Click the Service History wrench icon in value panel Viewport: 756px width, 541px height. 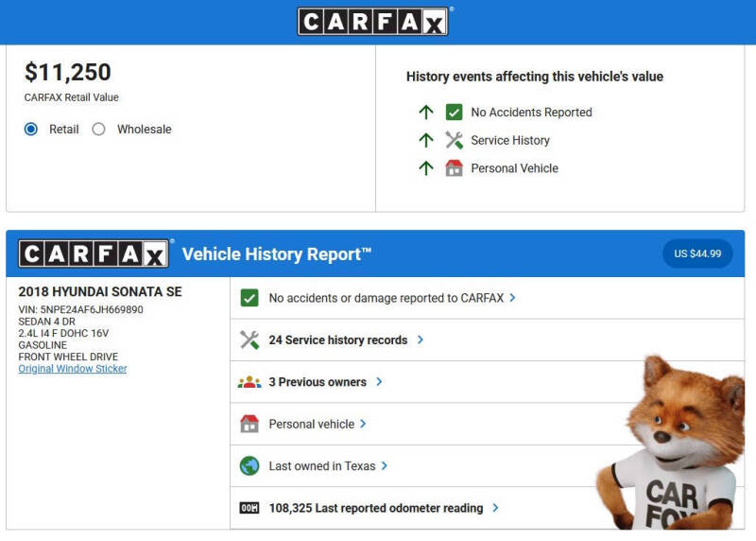tap(454, 140)
